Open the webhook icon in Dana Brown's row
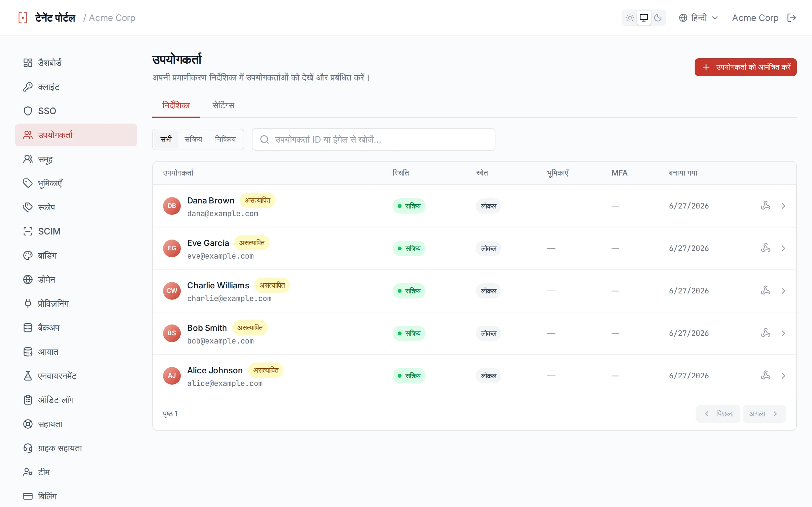This screenshot has width=812, height=507. 765,206
